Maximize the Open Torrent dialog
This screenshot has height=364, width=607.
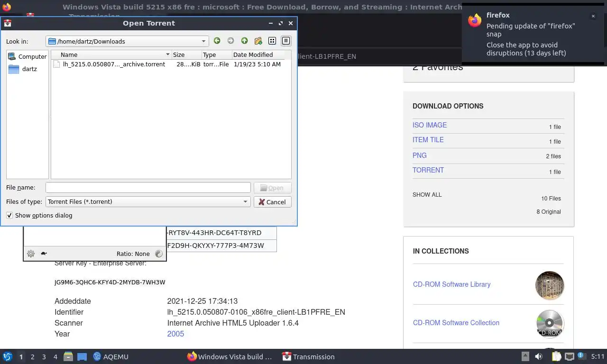pos(281,23)
